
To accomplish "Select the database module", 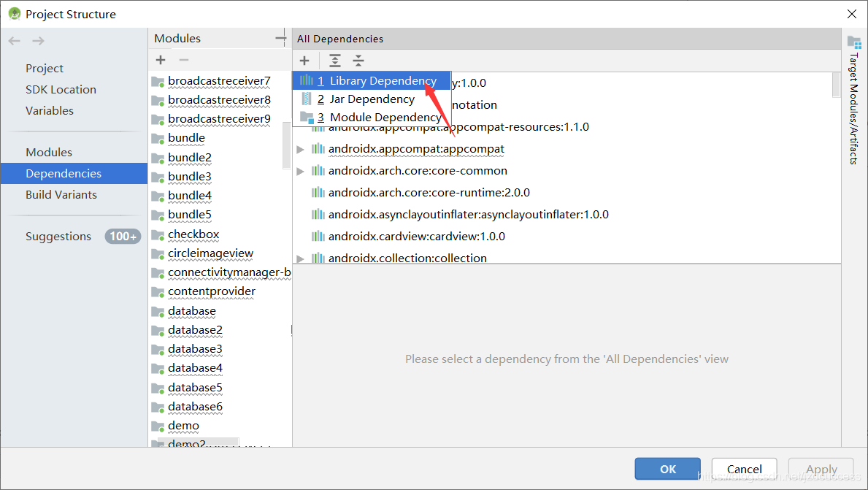I will (x=192, y=311).
